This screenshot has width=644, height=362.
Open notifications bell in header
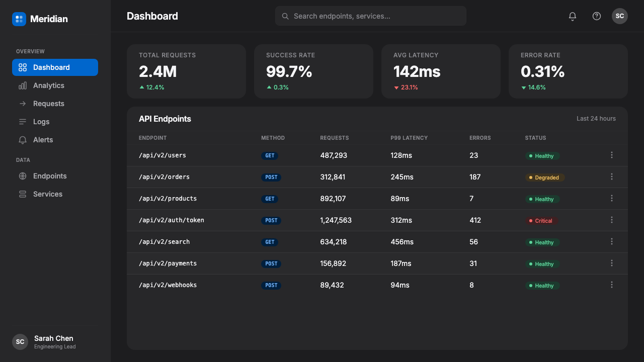(573, 16)
